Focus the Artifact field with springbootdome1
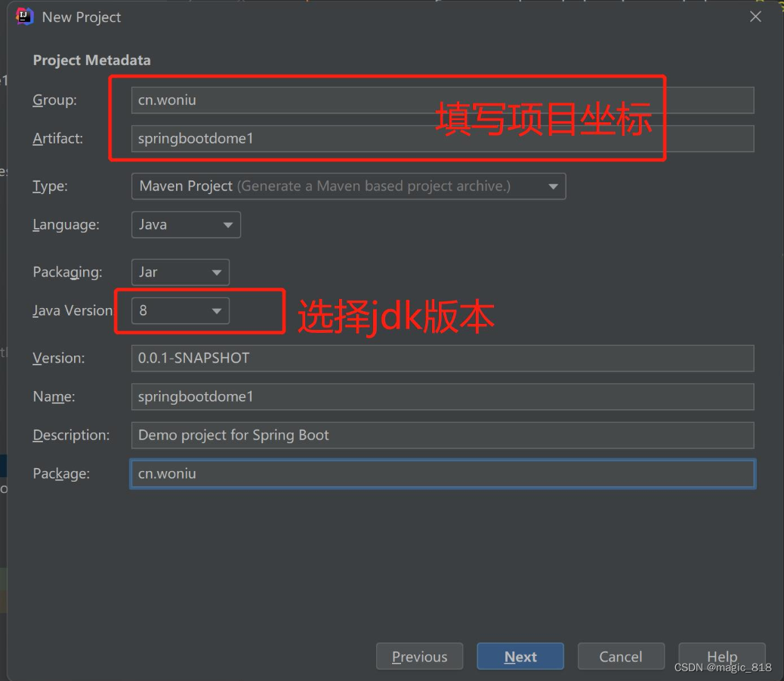The width and height of the screenshot is (784, 681). [443, 138]
